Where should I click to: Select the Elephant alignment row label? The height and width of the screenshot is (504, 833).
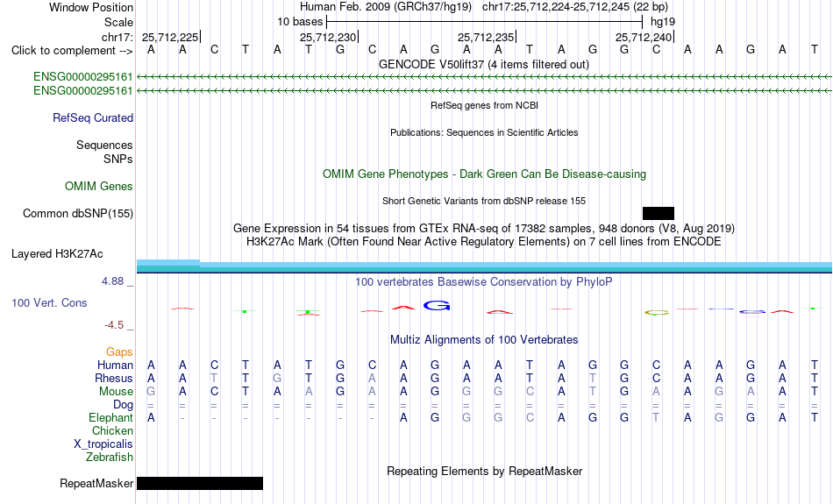(x=111, y=418)
